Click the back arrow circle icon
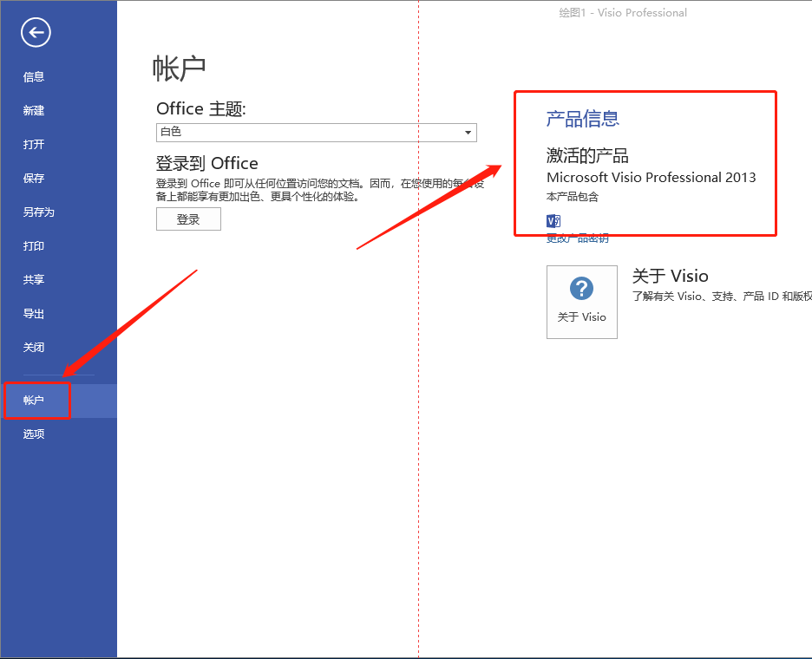 pos(36,33)
